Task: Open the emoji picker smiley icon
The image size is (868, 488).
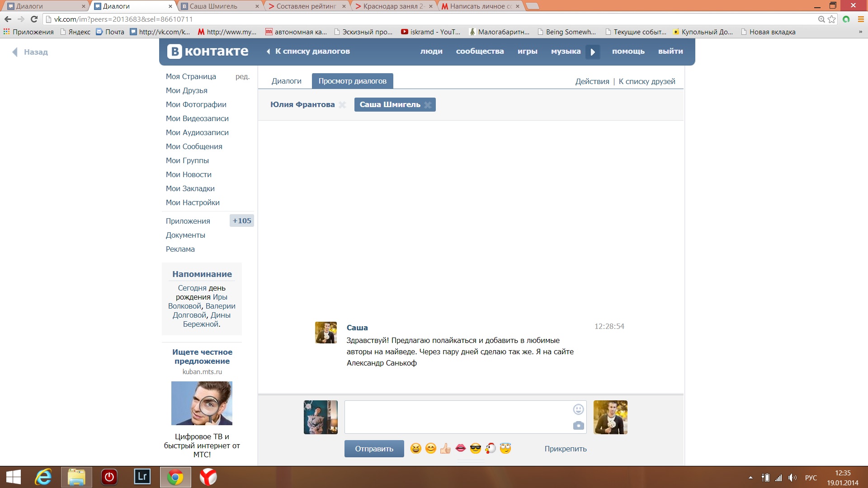Action: coord(578,409)
